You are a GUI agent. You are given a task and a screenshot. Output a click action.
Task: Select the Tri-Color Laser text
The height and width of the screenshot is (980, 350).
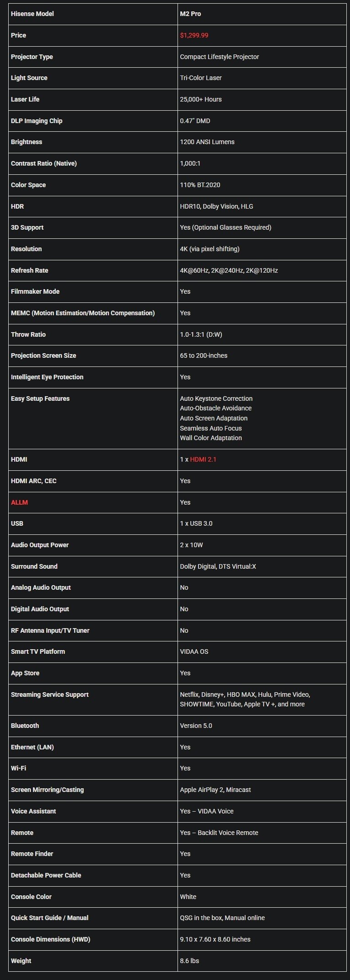coord(201,78)
